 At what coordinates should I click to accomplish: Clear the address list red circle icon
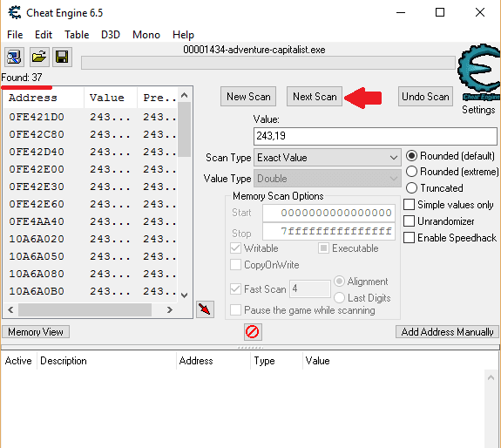[253, 332]
